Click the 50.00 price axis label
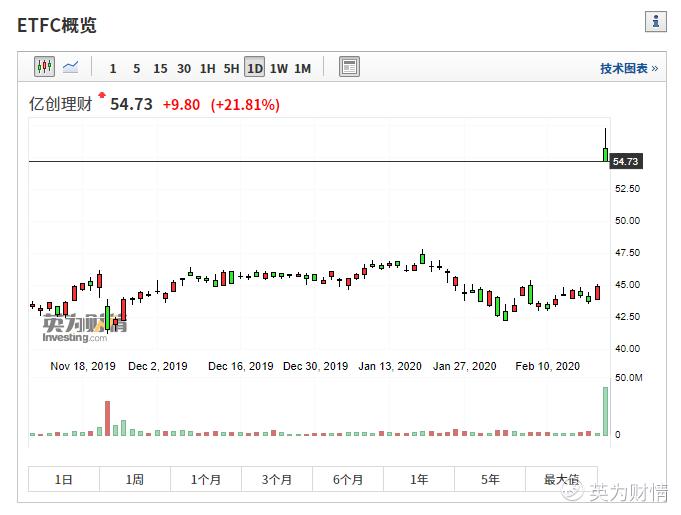 pos(628,221)
